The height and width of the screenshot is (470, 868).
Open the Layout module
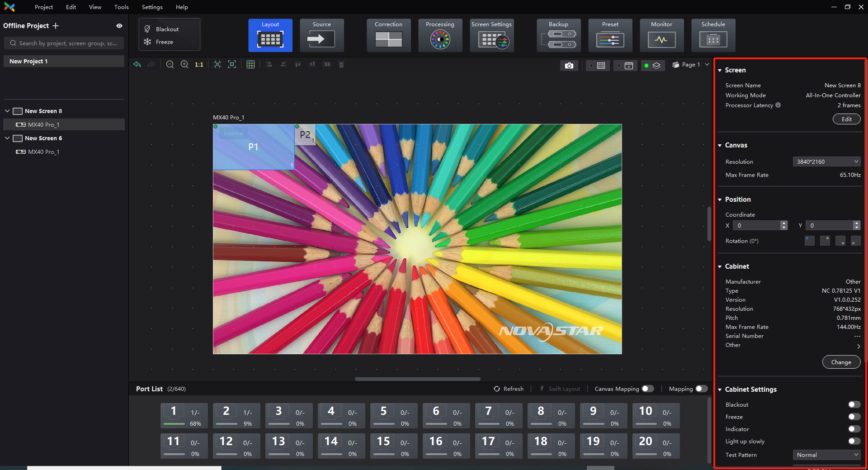(x=270, y=35)
